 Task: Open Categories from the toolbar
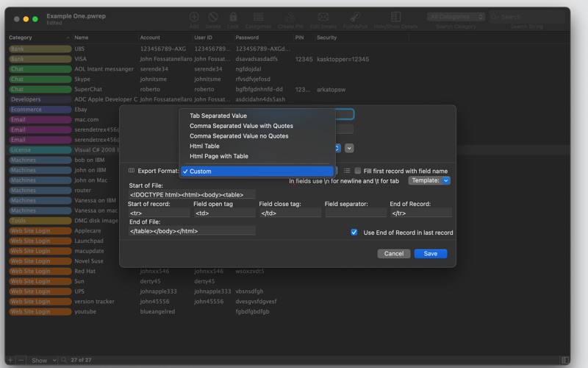[x=258, y=17]
